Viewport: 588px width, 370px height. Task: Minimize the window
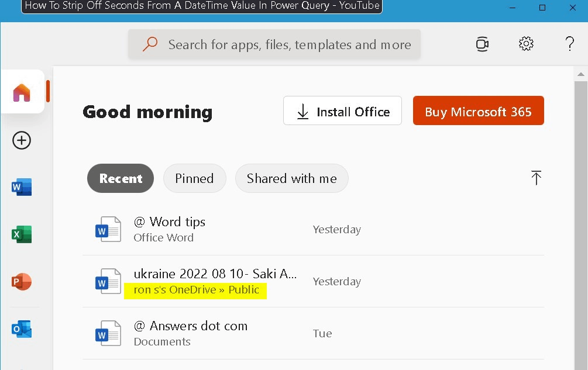[x=513, y=8]
